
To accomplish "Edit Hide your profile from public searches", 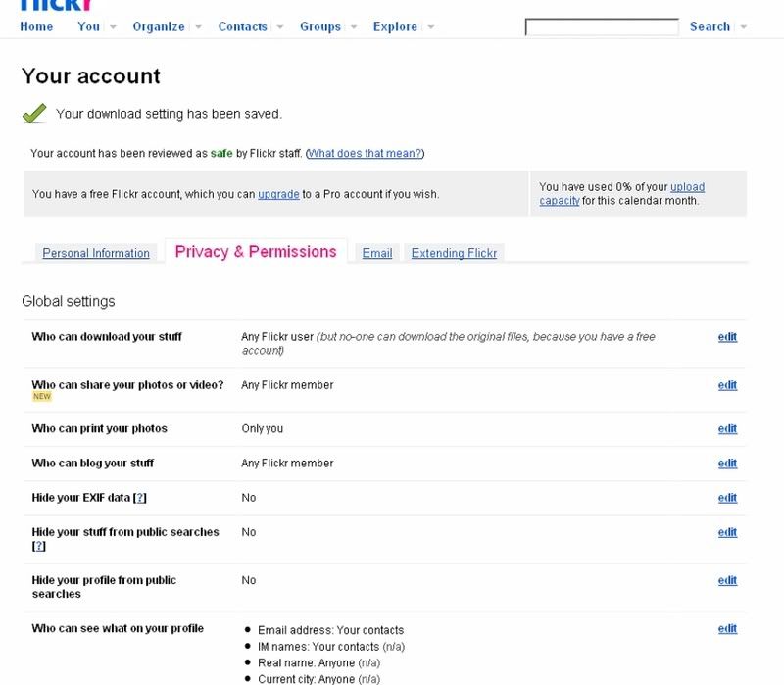I will pyautogui.click(x=727, y=580).
